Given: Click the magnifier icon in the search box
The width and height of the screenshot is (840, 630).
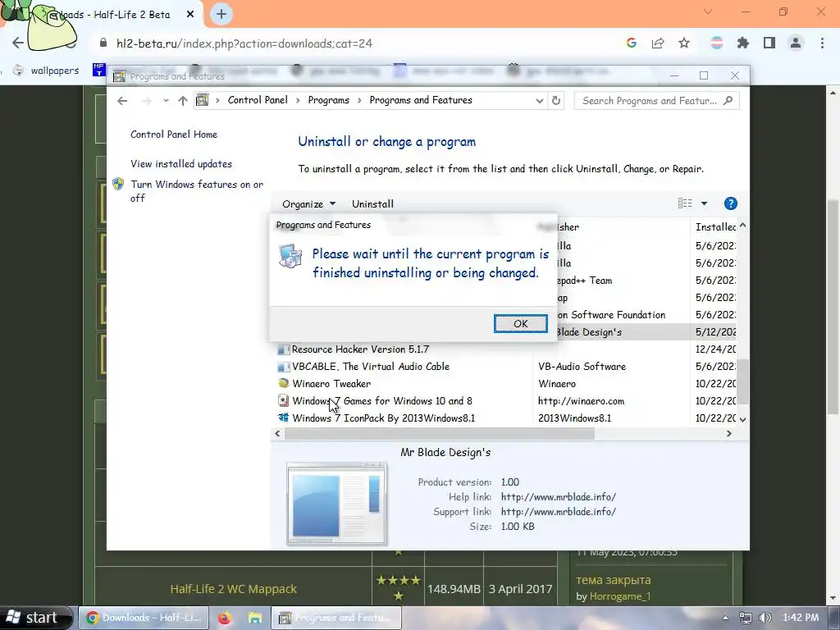Looking at the screenshot, I should pyautogui.click(x=728, y=100).
